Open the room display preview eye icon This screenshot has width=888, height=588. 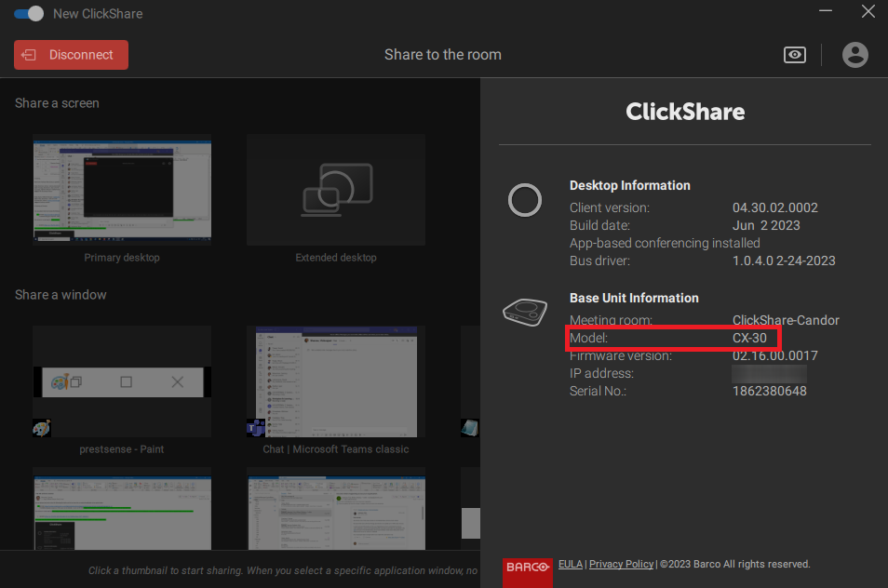[794, 55]
